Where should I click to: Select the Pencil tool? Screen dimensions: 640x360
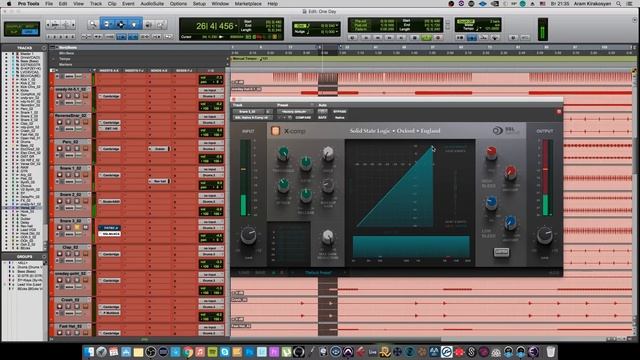click(x=161, y=24)
